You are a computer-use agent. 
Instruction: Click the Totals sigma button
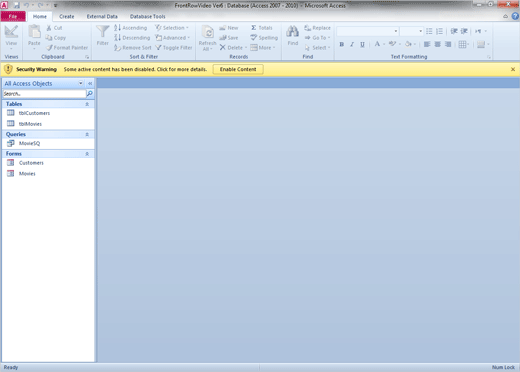click(262, 28)
